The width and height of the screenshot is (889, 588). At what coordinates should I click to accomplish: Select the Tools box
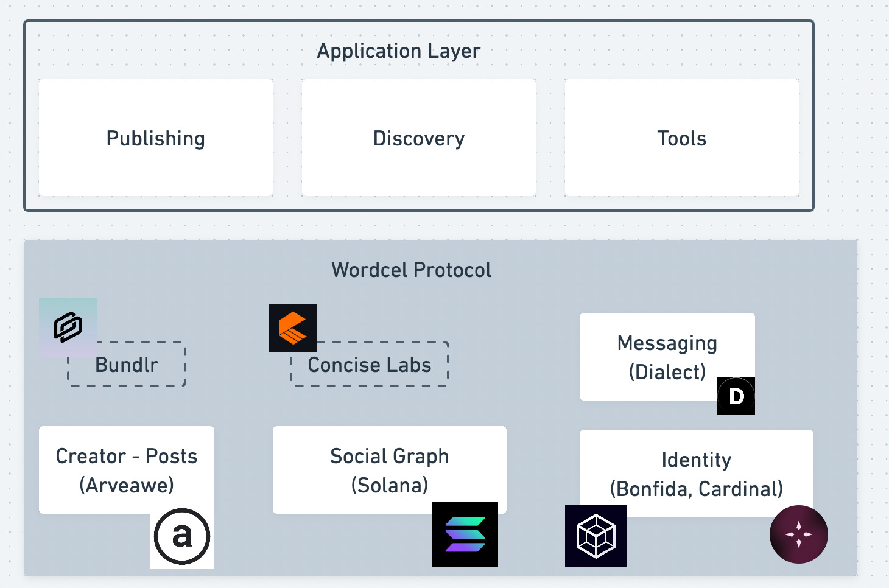682,138
